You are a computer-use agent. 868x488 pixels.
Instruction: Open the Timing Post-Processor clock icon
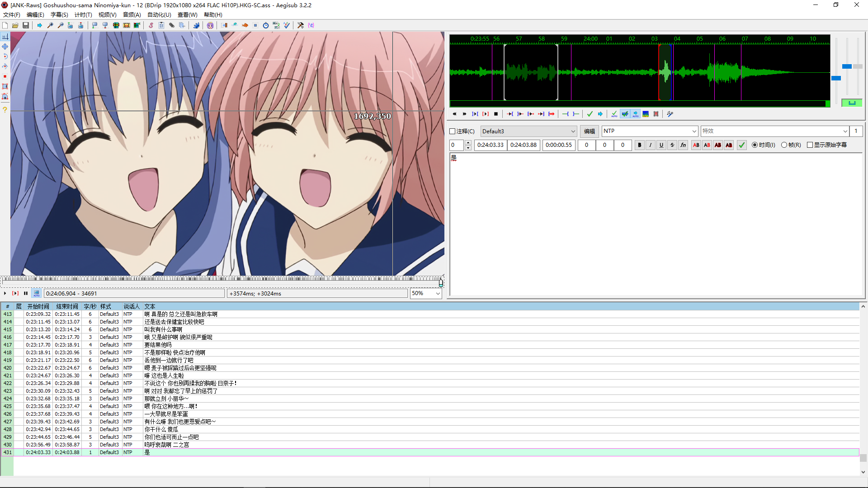click(x=266, y=25)
